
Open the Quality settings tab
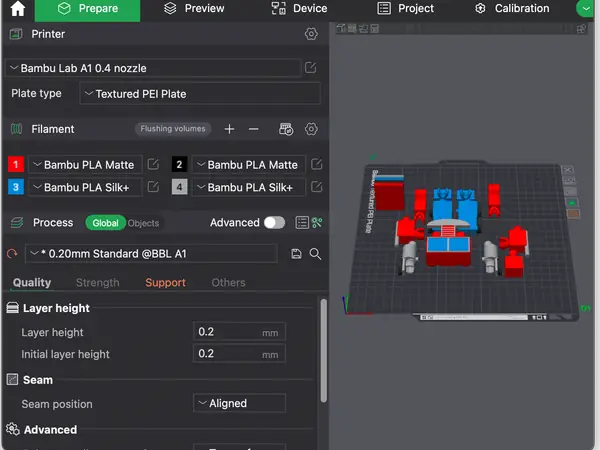click(x=32, y=282)
